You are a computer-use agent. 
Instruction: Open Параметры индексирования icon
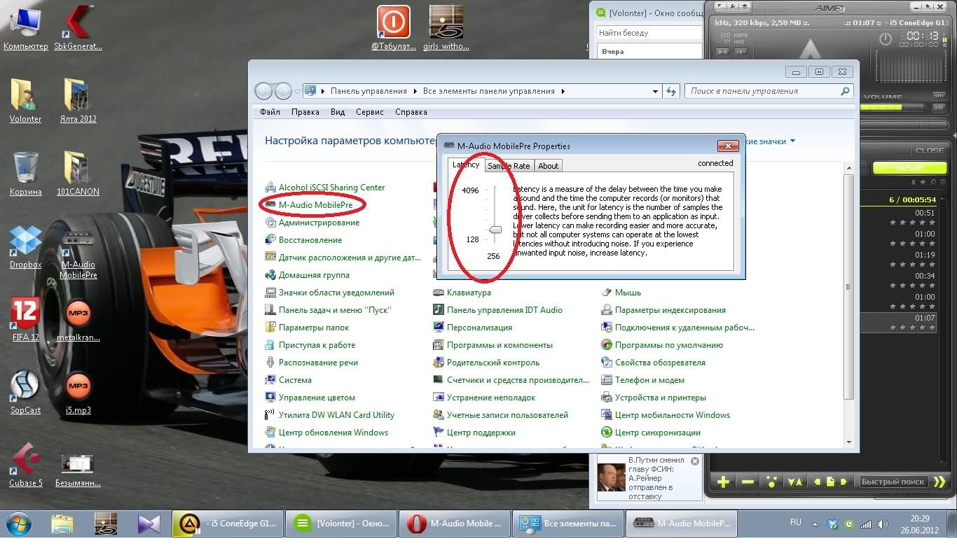[607, 310]
